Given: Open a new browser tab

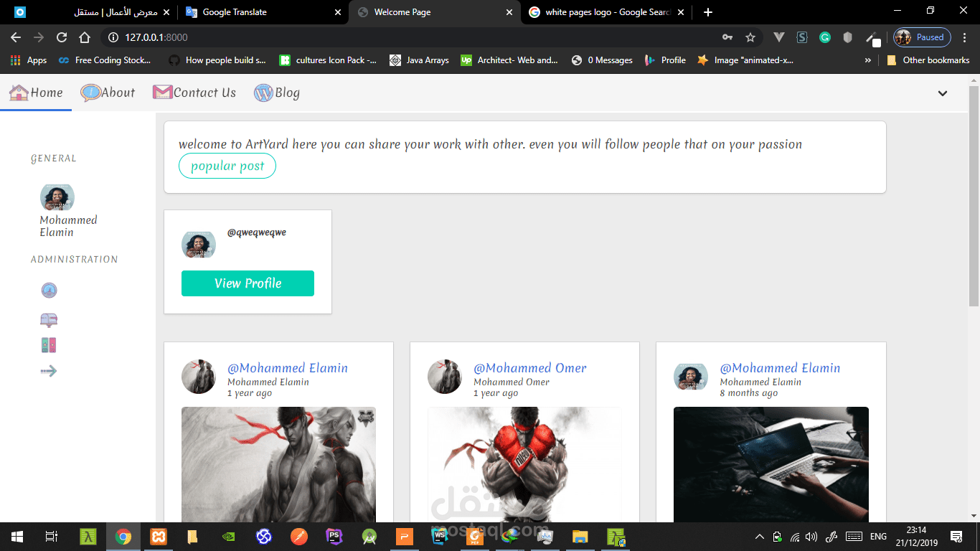Looking at the screenshot, I should pyautogui.click(x=708, y=12).
